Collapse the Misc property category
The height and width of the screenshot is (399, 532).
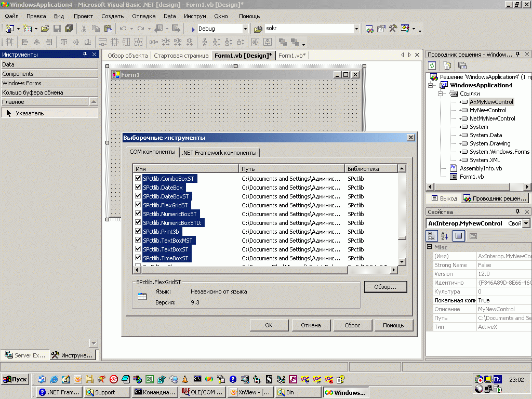(x=430, y=247)
